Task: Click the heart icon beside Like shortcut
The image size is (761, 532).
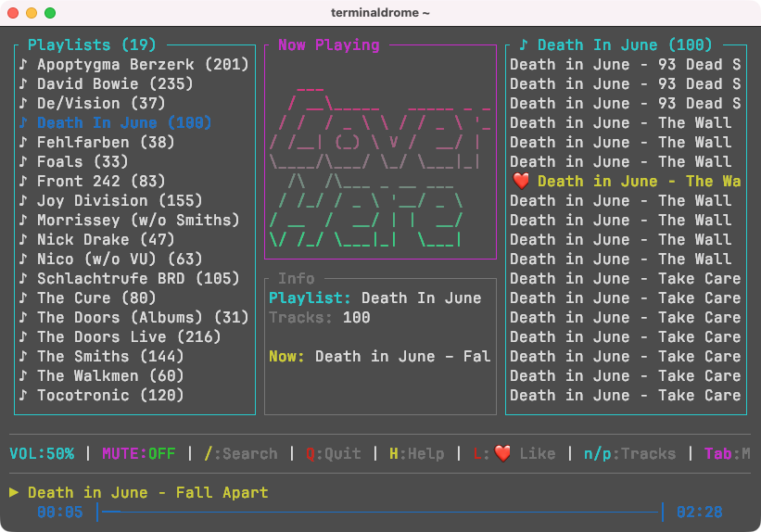Action: point(502,453)
